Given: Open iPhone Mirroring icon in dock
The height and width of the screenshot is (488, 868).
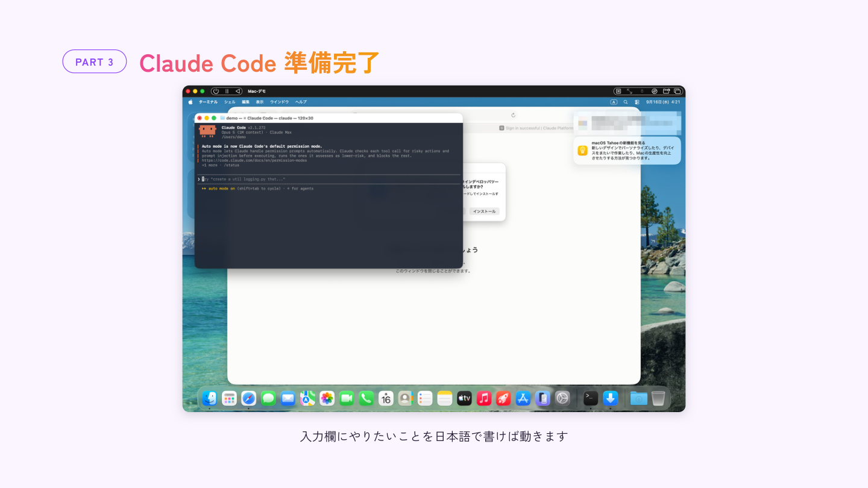Looking at the screenshot, I should pos(542,398).
